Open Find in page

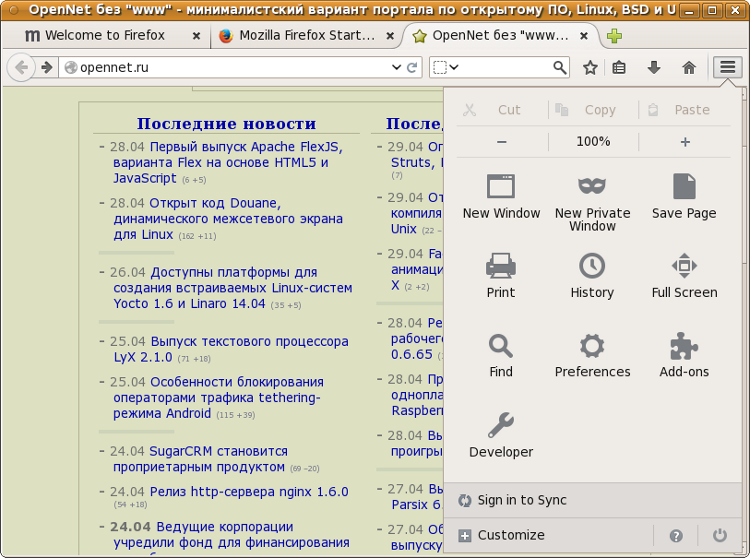click(501, 355)
